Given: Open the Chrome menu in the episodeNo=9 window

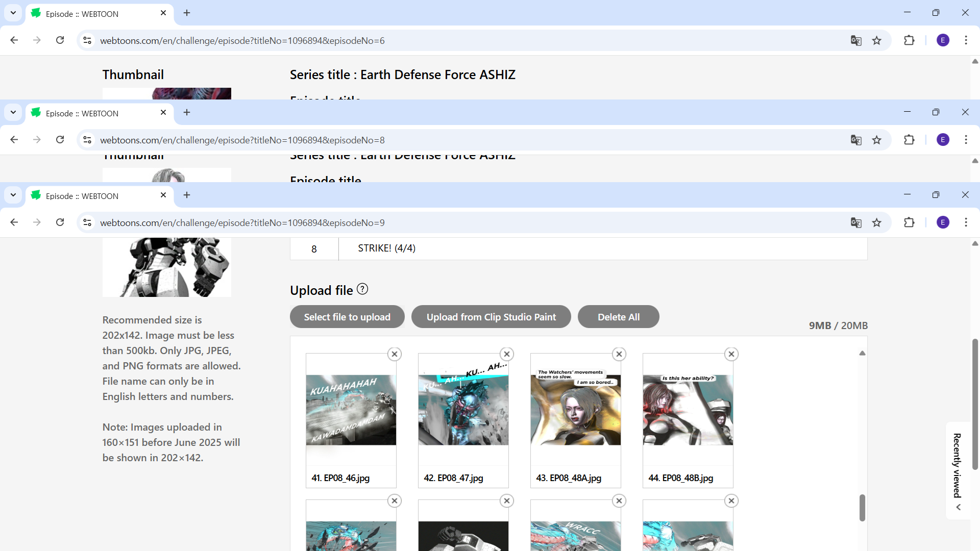Looking at the screenshot, I should coord(966,222).
